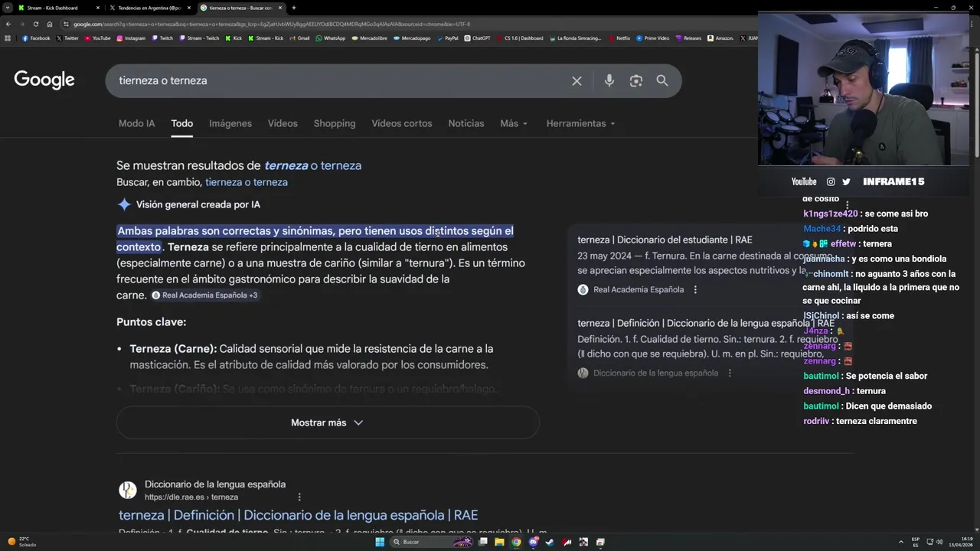Start voice search with the microphone icon

tap(609, 80)
